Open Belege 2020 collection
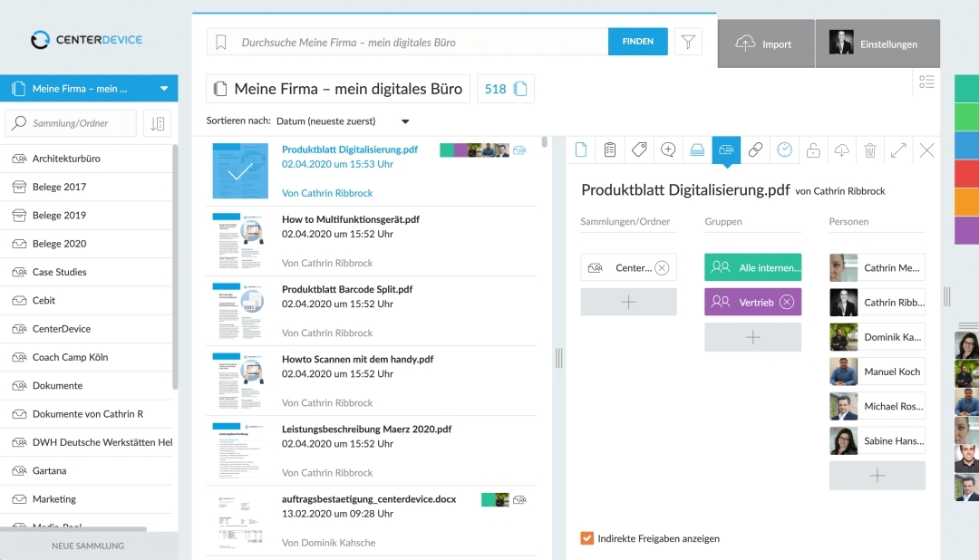This screenshot has width=979, height=560. pos(86,244)
